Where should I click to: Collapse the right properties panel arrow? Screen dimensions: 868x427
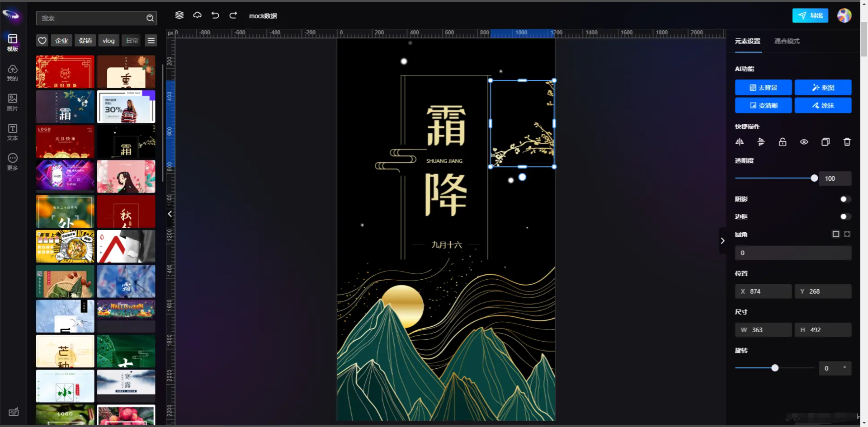coord(722,241)
